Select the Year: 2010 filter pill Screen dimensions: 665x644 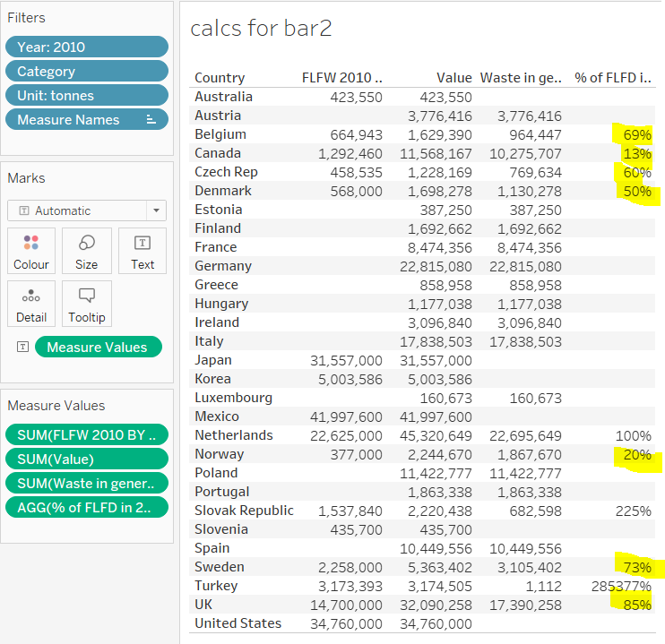tap(86, 47)
